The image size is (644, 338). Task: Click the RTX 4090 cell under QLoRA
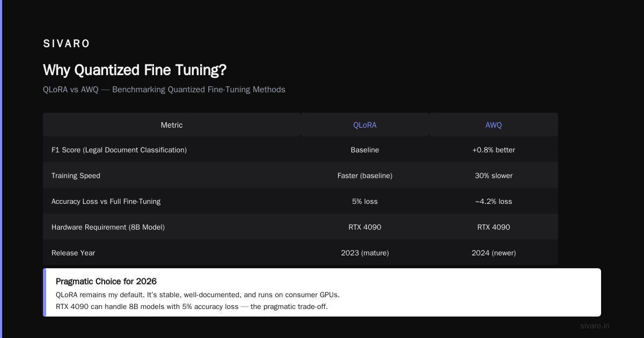point(365,227)
